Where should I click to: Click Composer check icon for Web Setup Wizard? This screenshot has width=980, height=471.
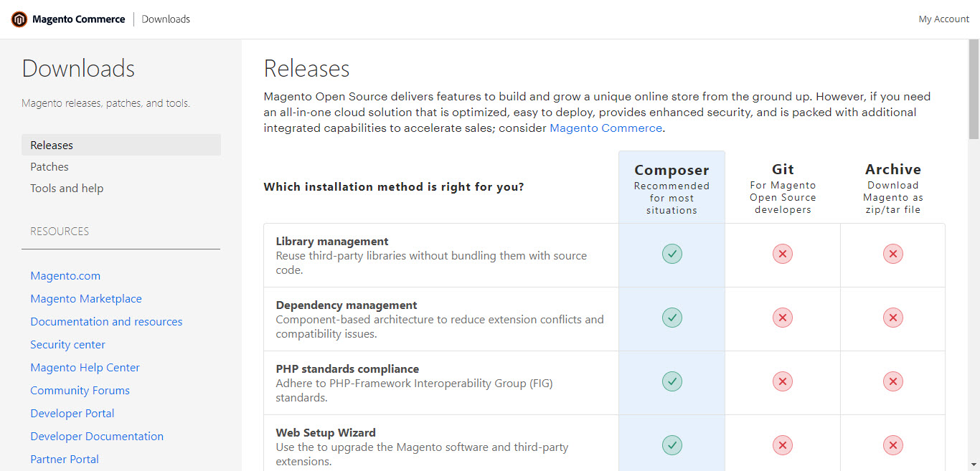click(x=672, y=445)
